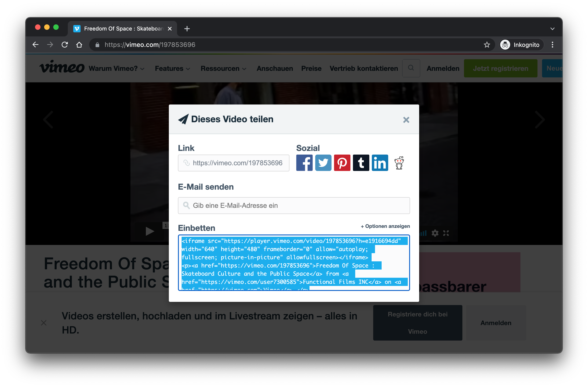Open Vertrieb kontaktieren link
This screenshot has height=387, width=588.
pyautogui.click(x=364, y=69)
